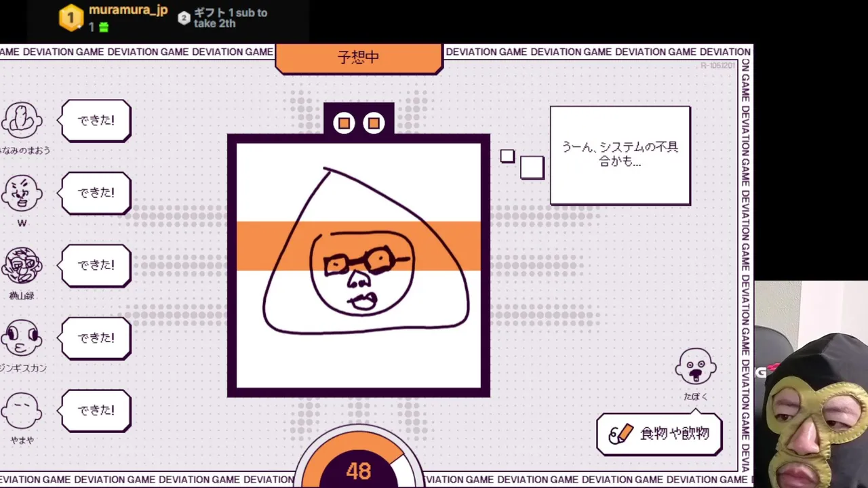Click the masked streamer webcam feed
This screenshot has height=488, width=868.
[x=811, y=384]
